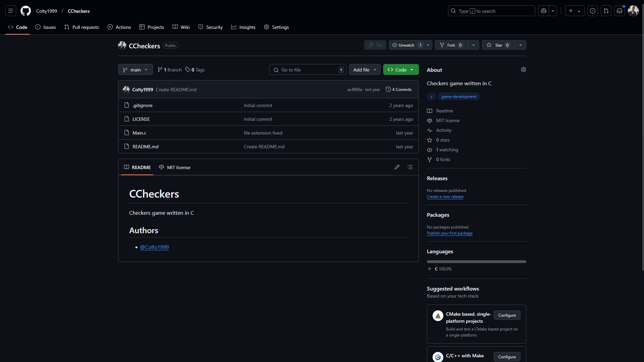Open the Add file dropdown

click(365, 69)
